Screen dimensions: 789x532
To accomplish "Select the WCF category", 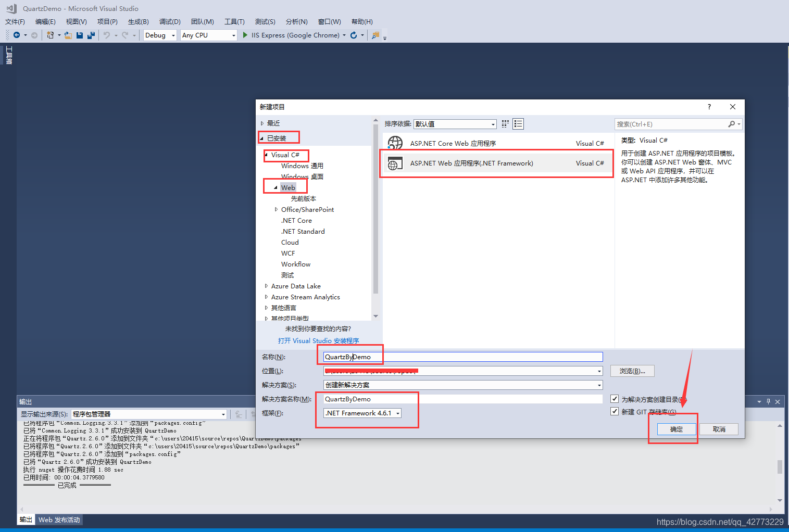I will pos(288,253).
